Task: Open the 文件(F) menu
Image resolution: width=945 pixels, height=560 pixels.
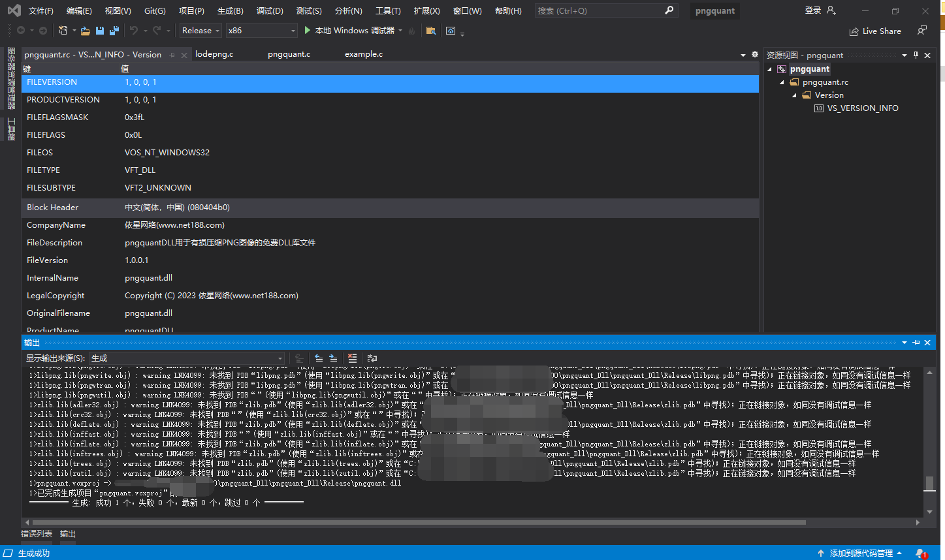Action: pos(40,10)
